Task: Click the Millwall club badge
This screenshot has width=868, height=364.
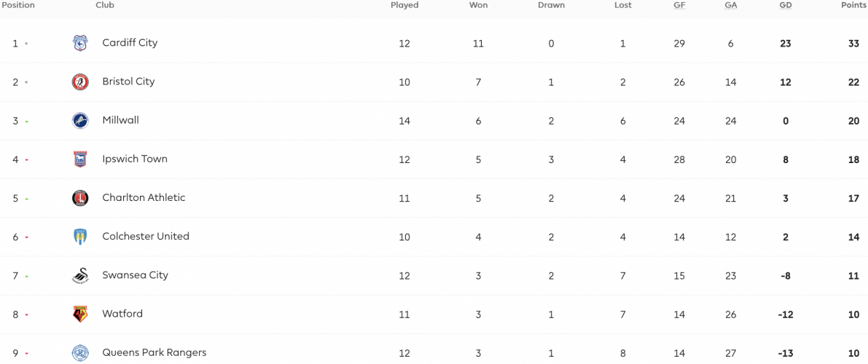Action: coord(80,121)
